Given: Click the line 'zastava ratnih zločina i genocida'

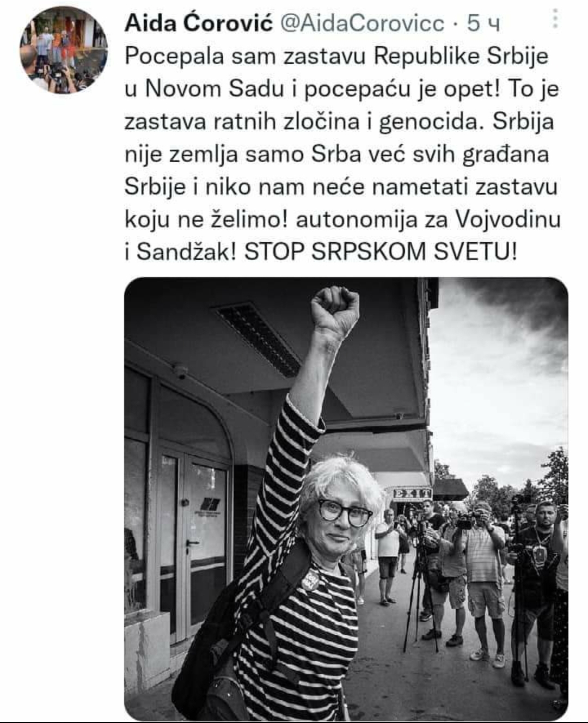Looking at the screenshot, I should pos(304,122).
